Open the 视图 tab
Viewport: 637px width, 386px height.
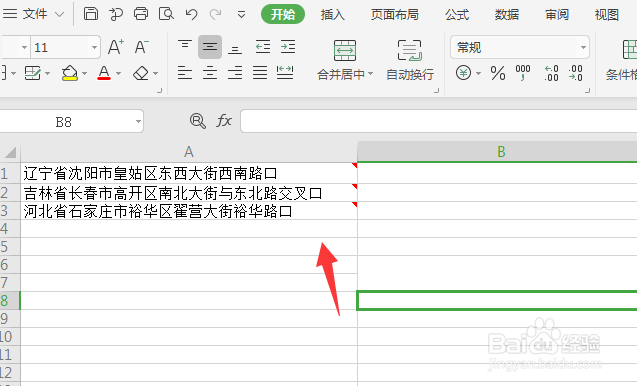click(607, 15)
